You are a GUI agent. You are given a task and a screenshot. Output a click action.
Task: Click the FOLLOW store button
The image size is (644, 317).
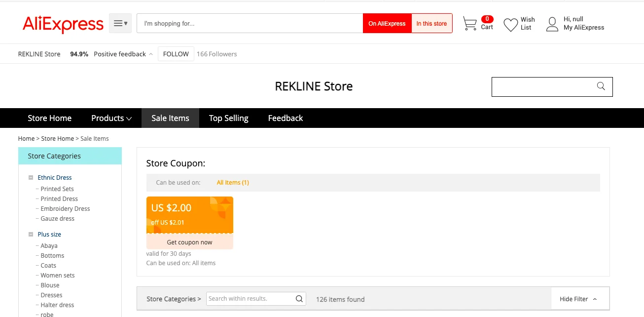pos(176,54)
